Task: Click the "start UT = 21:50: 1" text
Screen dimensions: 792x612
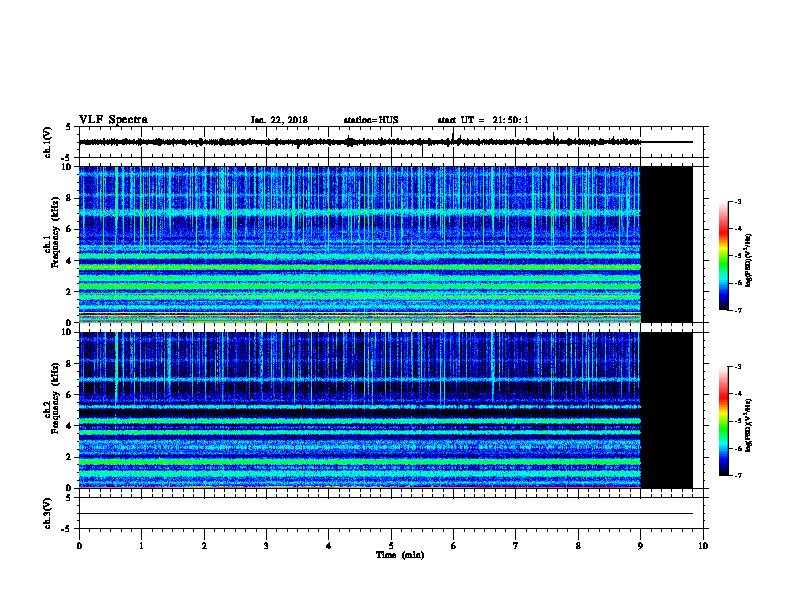Action: tap(483, 120)
